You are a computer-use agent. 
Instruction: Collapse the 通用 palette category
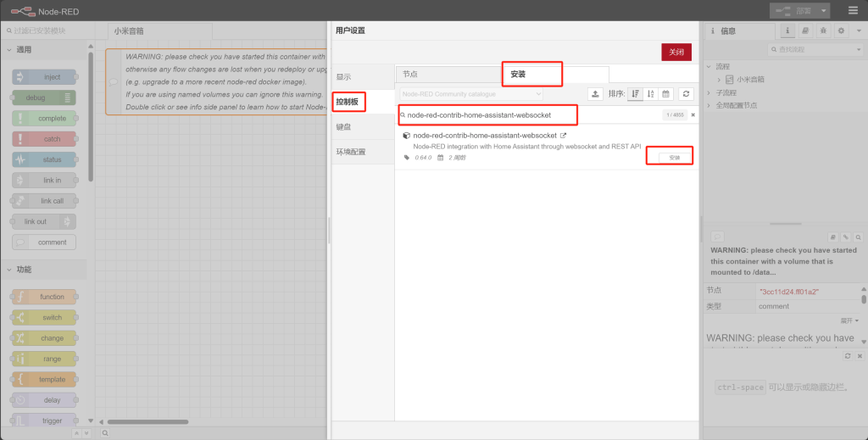point(43,50)
